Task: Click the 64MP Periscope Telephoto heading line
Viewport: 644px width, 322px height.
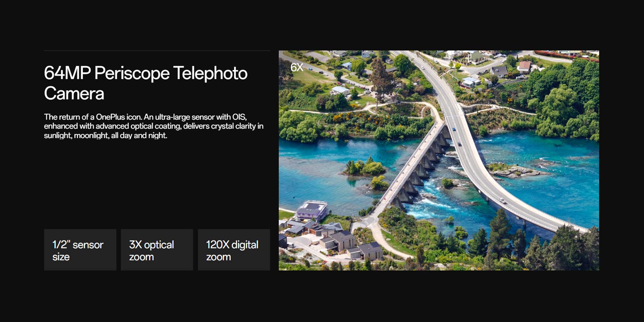Action: click(x=146, y=73)
